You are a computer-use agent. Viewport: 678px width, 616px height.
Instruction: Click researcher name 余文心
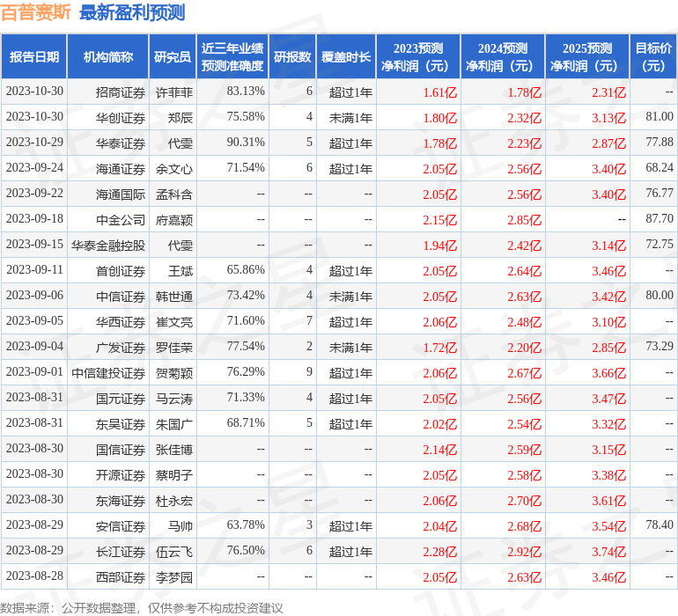(x=173, y=169)
